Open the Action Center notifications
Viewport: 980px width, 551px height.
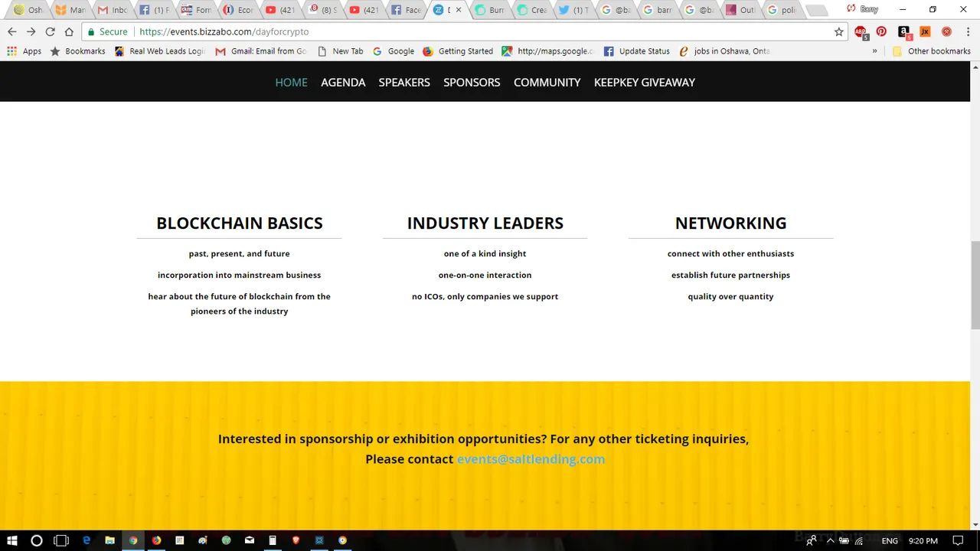pos(957,540)
